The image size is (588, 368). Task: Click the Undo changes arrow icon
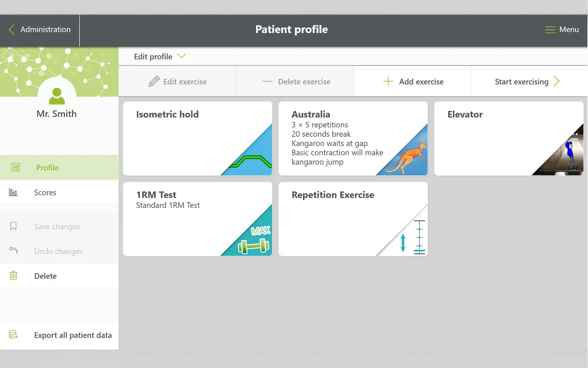click(x=14, y=251)
